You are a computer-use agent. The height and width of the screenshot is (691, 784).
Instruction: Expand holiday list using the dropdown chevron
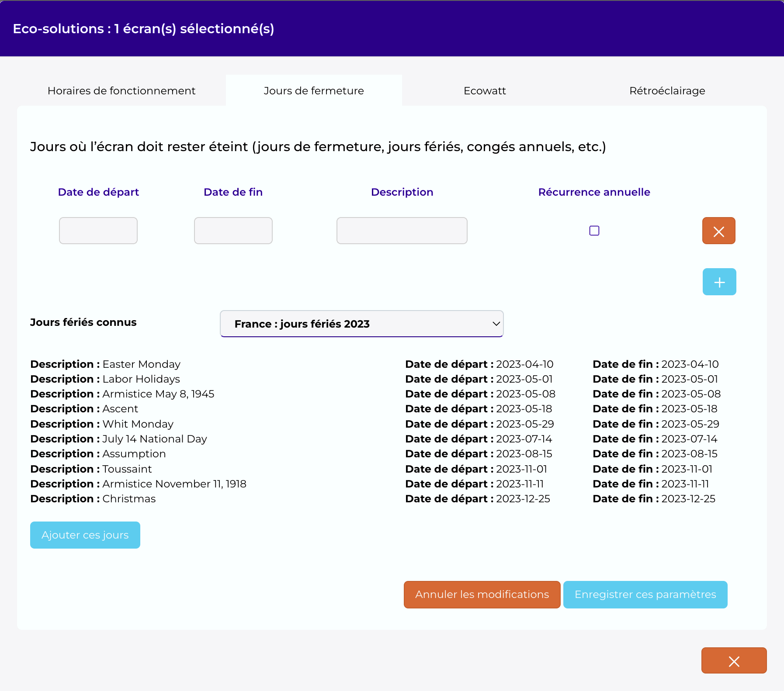496,324
